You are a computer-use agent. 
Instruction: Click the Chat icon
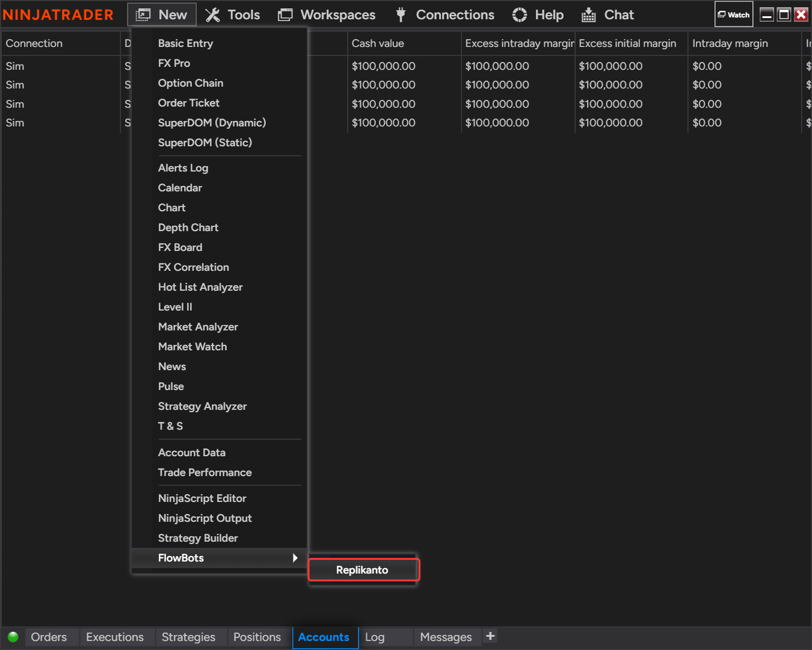coord(589,15)
